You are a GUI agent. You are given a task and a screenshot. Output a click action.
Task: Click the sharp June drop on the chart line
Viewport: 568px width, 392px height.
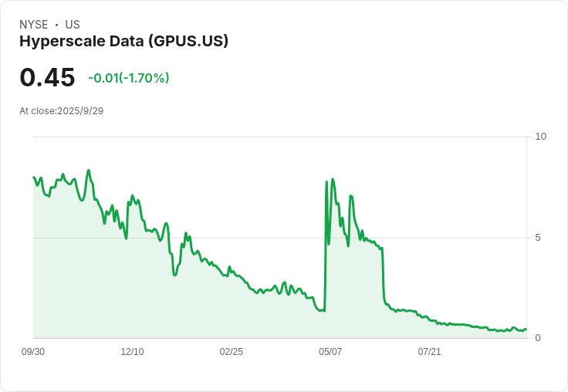[x=383, y=275]
